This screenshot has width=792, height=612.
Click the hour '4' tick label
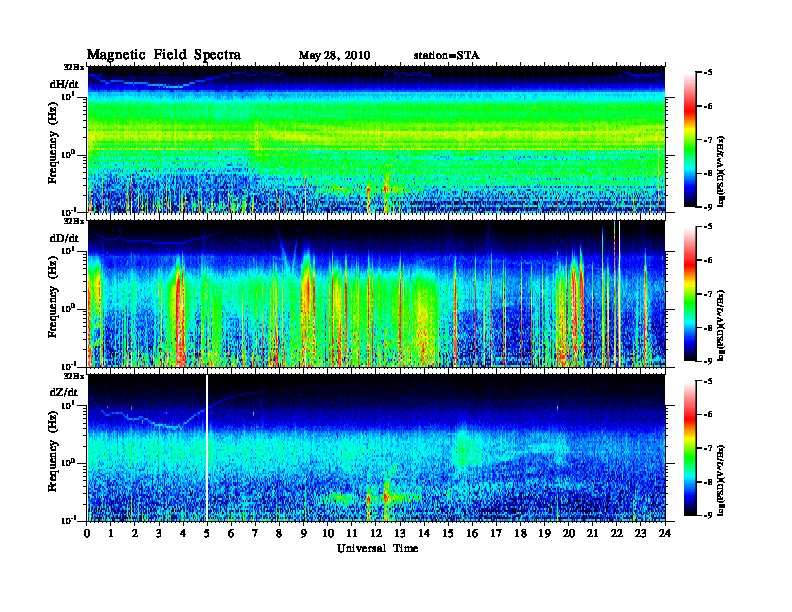[x=183, y=534]
